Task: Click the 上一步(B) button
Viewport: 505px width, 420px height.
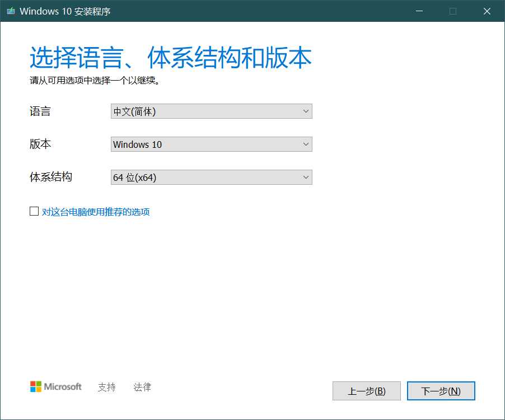Action: pos(367,391)
